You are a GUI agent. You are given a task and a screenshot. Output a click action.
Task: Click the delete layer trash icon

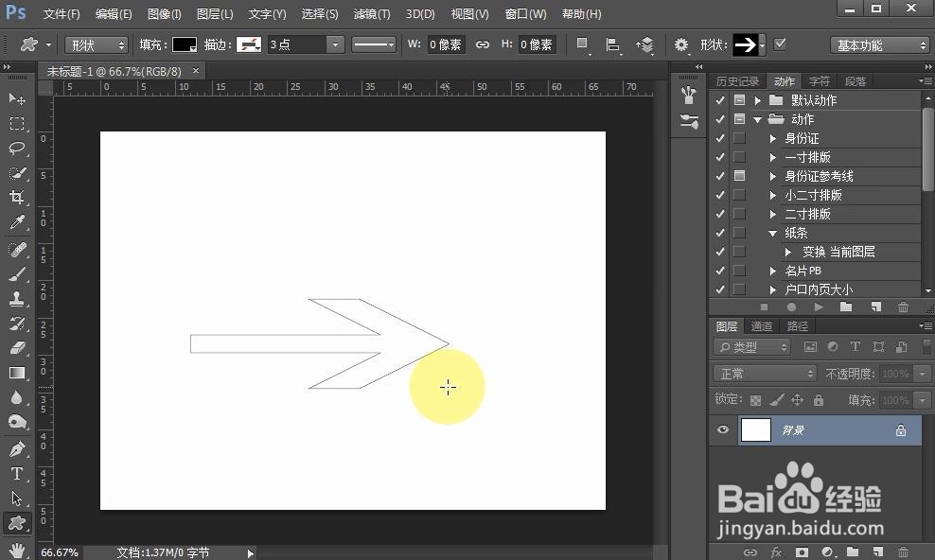pyautogui.click(x=904, y=551)
